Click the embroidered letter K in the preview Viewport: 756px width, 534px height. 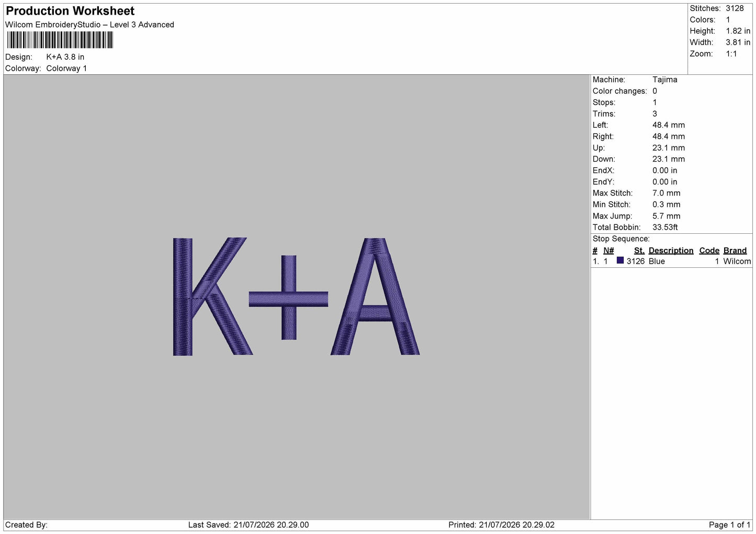click(212, 297)
